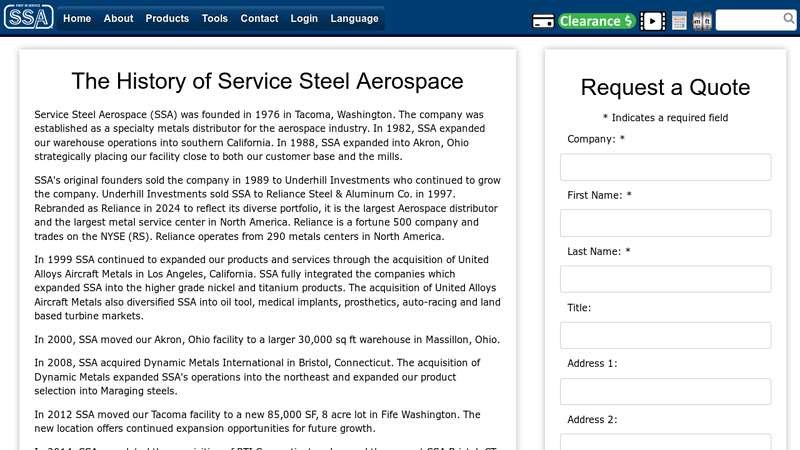Open the Contact page
800x450 pixels.
(x=259, y=18)
